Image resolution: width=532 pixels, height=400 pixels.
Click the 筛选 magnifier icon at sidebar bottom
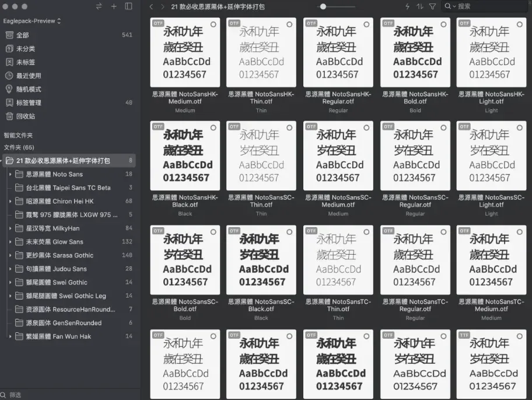[x=3, y=395]
